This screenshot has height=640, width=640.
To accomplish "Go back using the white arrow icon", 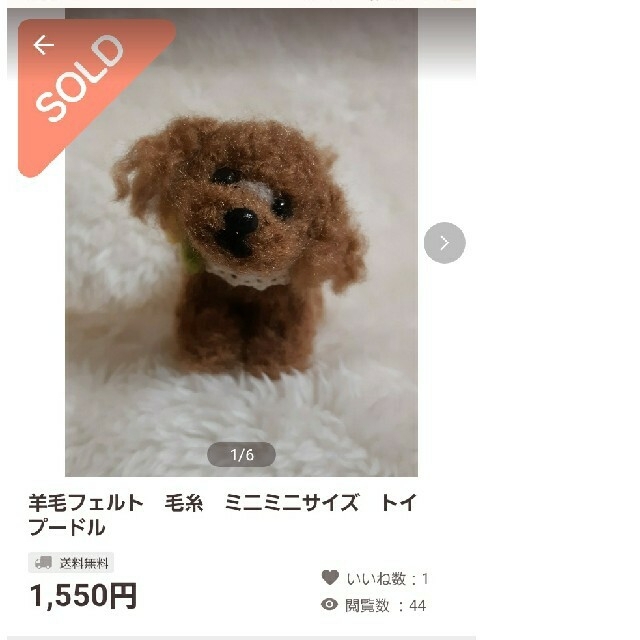I will 44,44.
